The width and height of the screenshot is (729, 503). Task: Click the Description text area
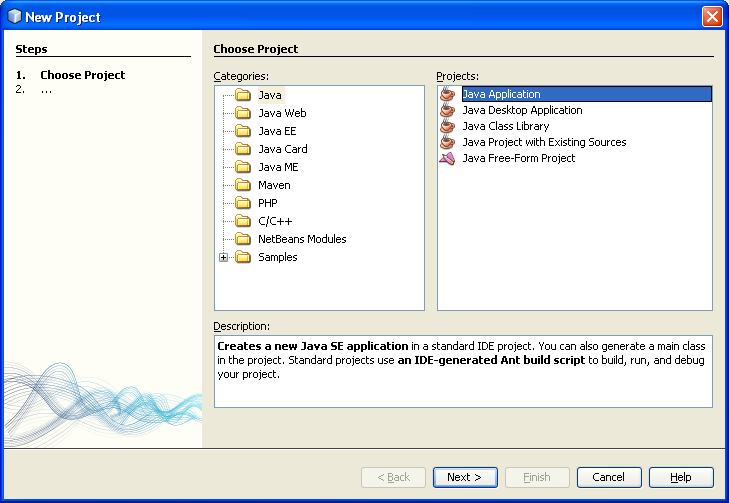[x=463, y=371]
